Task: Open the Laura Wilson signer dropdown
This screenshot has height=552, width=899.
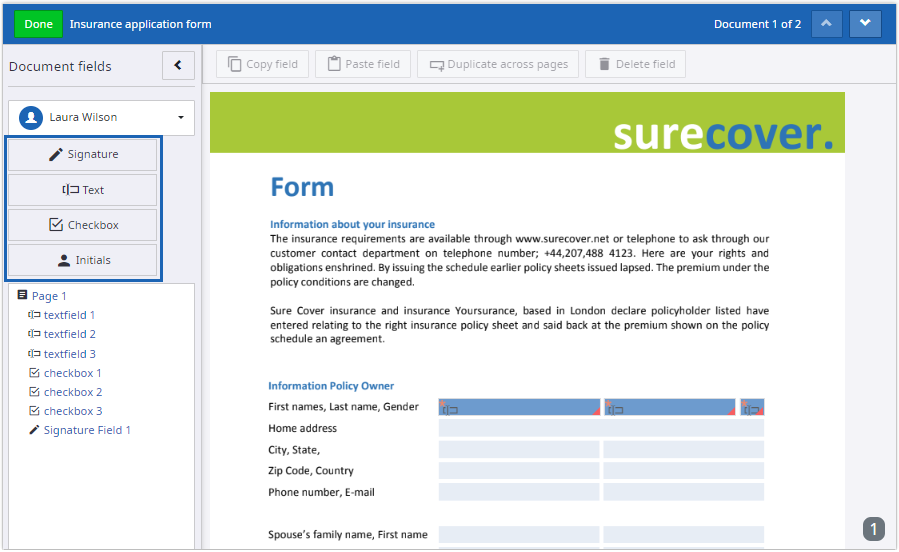Action: tap(101, 118)
